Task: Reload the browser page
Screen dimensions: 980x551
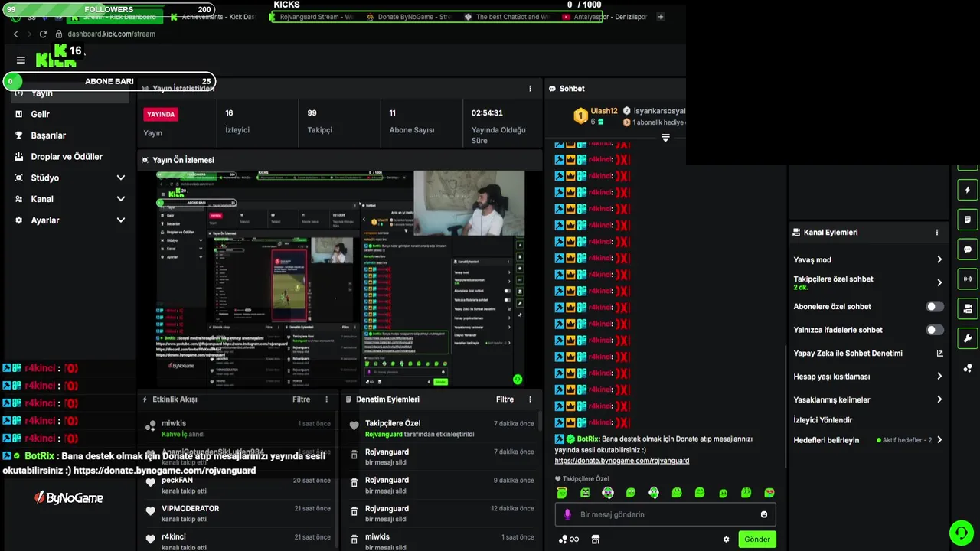Action: pos(43,34)
